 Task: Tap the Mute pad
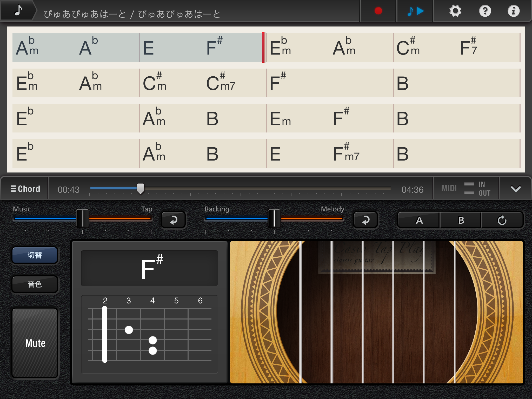pyautogui.click(x=35, y=343)
